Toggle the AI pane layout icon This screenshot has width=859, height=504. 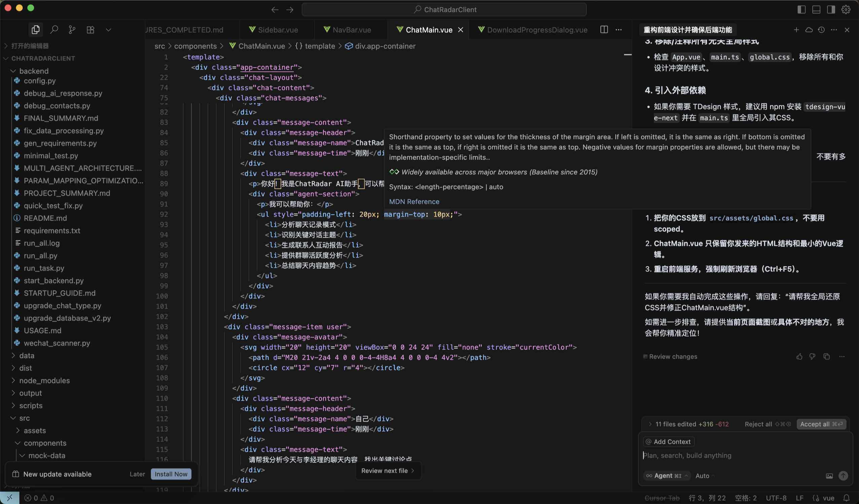coord(831,9)
